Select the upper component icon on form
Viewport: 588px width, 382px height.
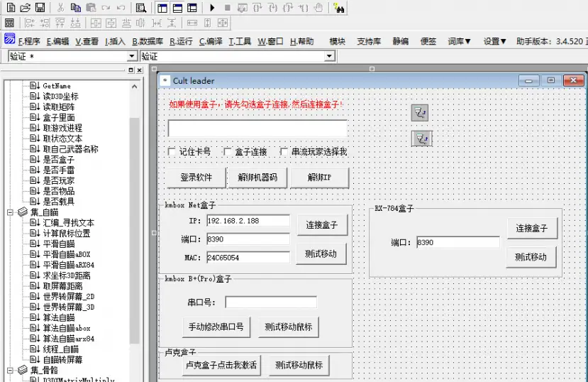point(420,113)
